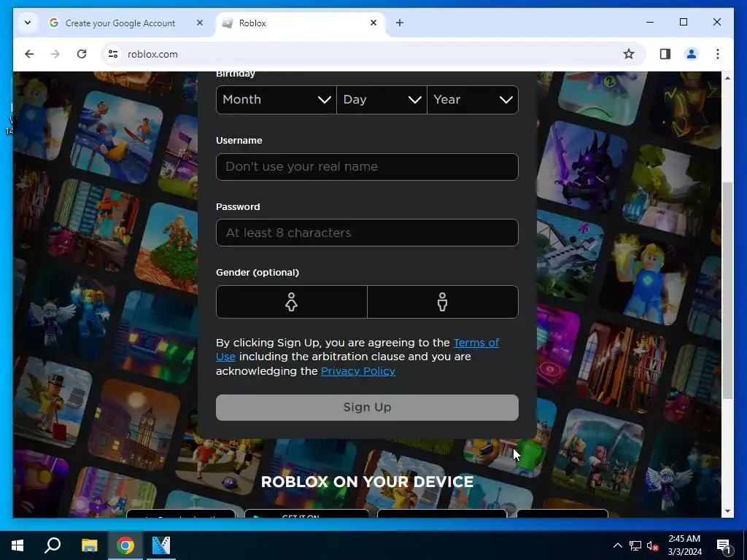Open the notification center icon
Viewport: 747px width, 560px height.
coord(724,545)
